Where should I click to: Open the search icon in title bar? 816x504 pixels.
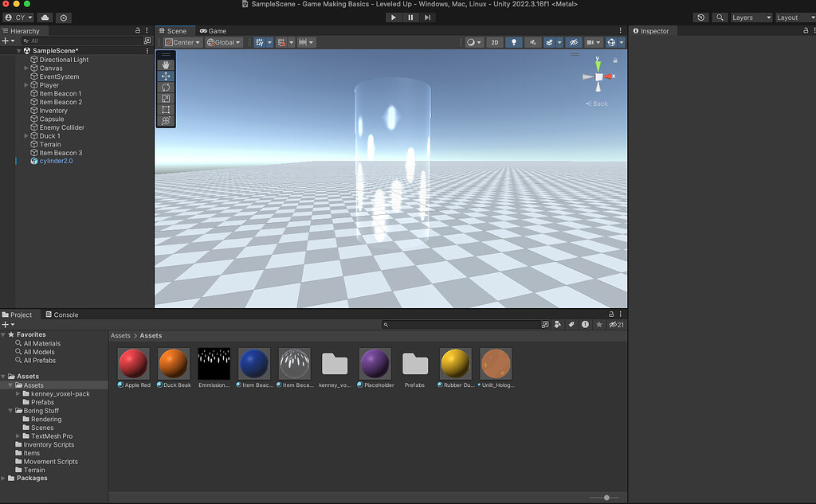(718, 17)
